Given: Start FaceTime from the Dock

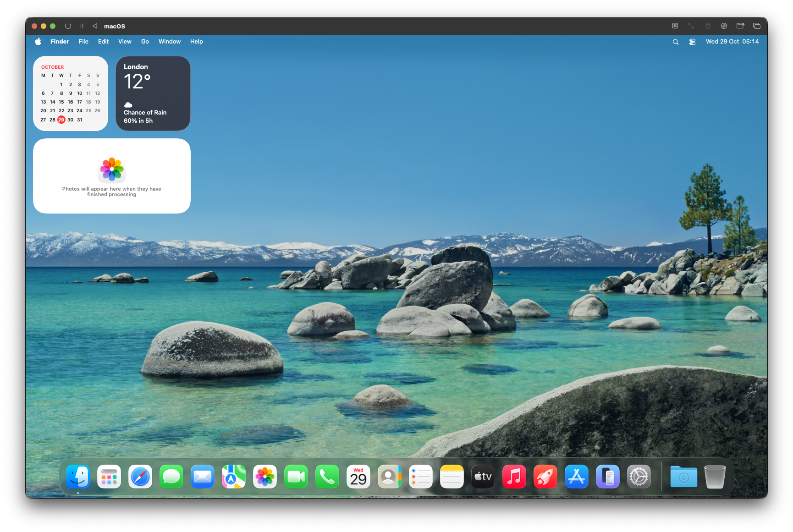Looking at the screenshot, I should [296, 477].
